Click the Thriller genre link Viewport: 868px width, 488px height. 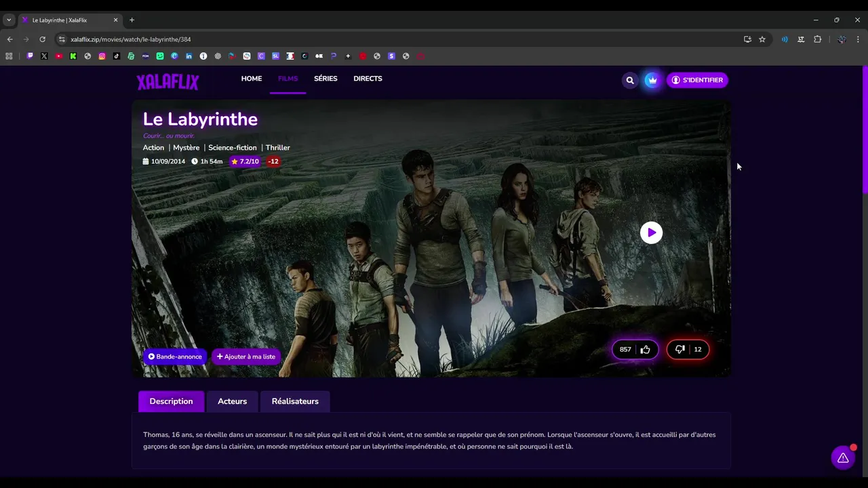278,148
